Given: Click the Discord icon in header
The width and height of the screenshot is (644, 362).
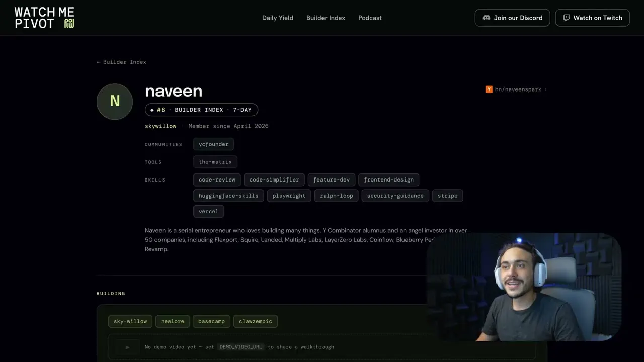Looking at the screenshot, I should (487, 18).
